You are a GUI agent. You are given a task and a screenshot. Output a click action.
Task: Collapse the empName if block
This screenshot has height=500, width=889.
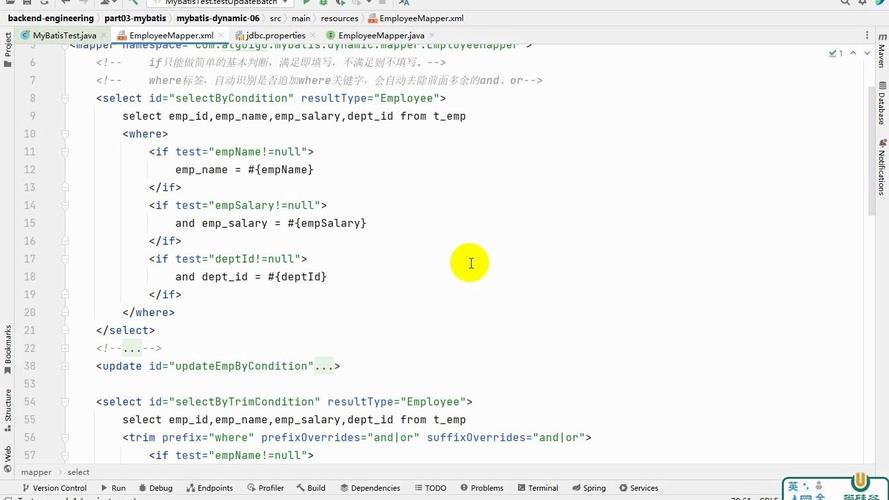pos(65,152)
